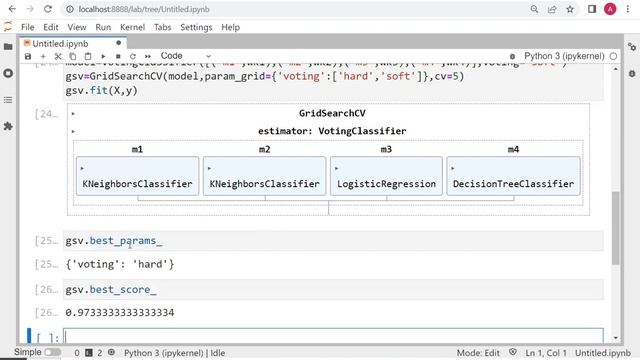Image resolution: width=640 pixels, height=360 pixels.
Task: Open table of contents panel
Action: (8, 100)
